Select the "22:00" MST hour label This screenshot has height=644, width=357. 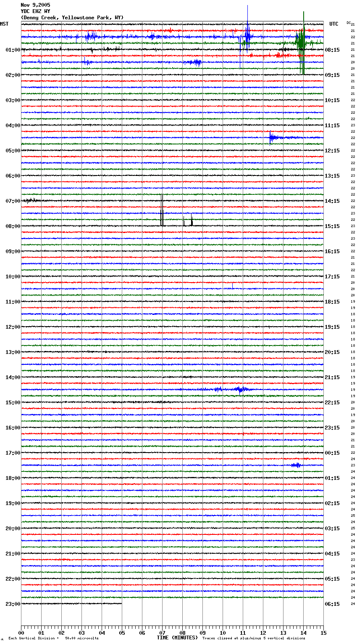(13, 579)
